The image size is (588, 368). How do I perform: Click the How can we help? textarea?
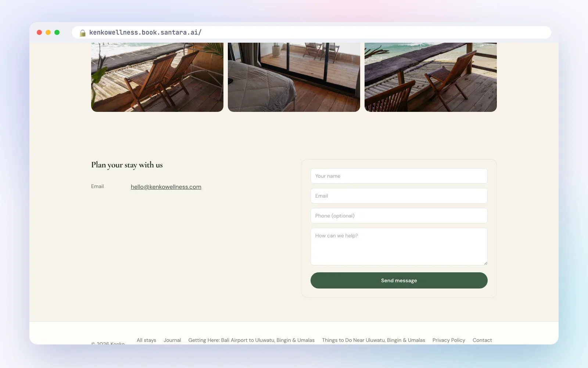coord(399,247)
